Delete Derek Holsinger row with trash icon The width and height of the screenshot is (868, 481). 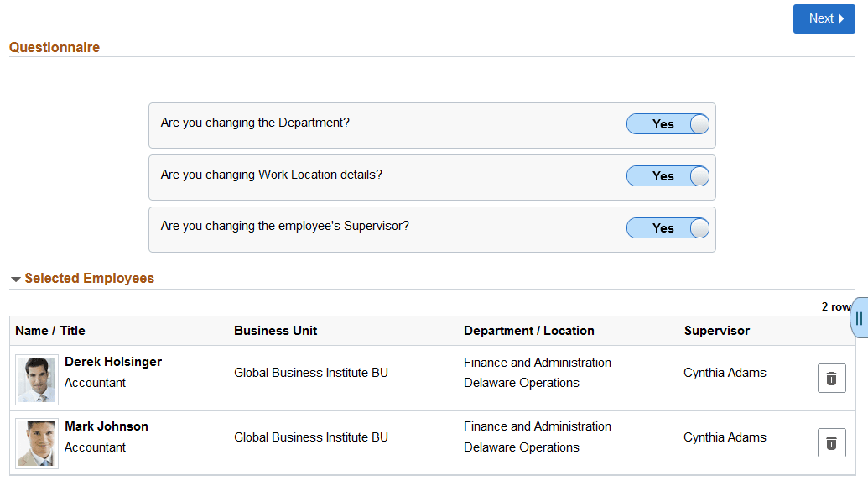click(x=831, y=379)
